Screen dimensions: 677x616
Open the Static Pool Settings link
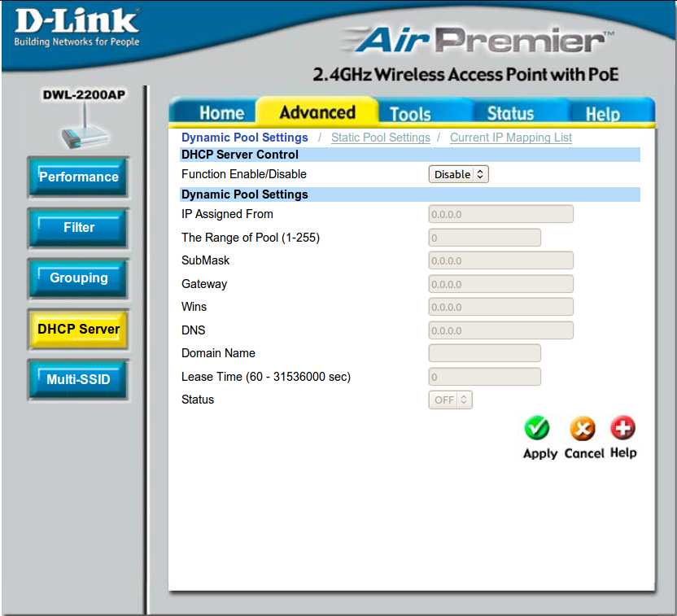click(380, 138)
